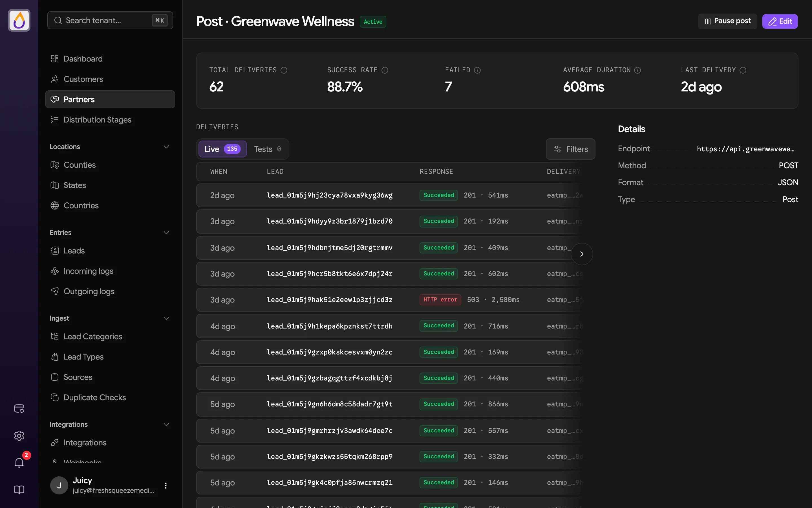
Task: Click the Leads contact icon
Action: 55,251
